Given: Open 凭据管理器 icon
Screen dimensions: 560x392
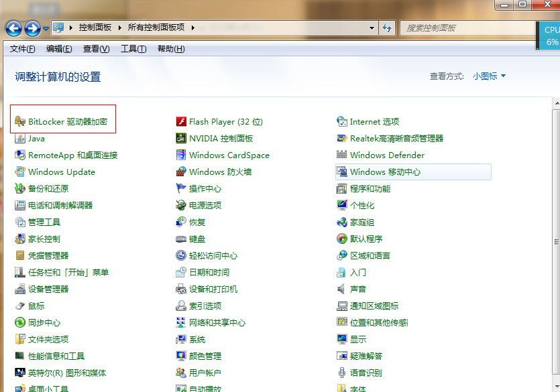Looking at the screenshot, I should (x=20, y=256).
